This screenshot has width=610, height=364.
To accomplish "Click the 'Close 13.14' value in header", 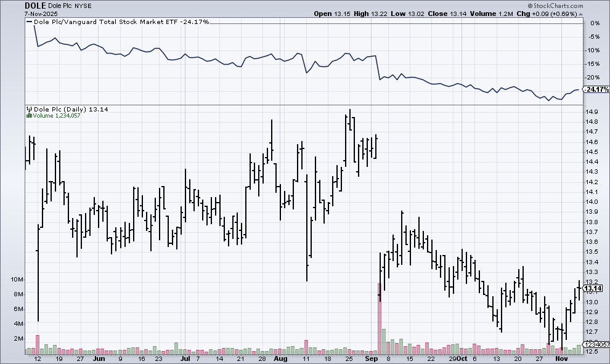I will (x=447, y=14).
